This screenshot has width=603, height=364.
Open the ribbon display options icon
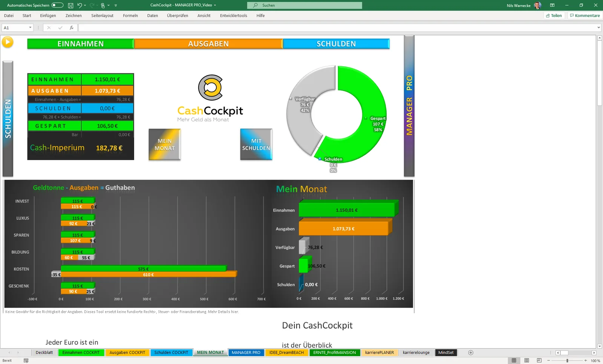coord(552,5)
